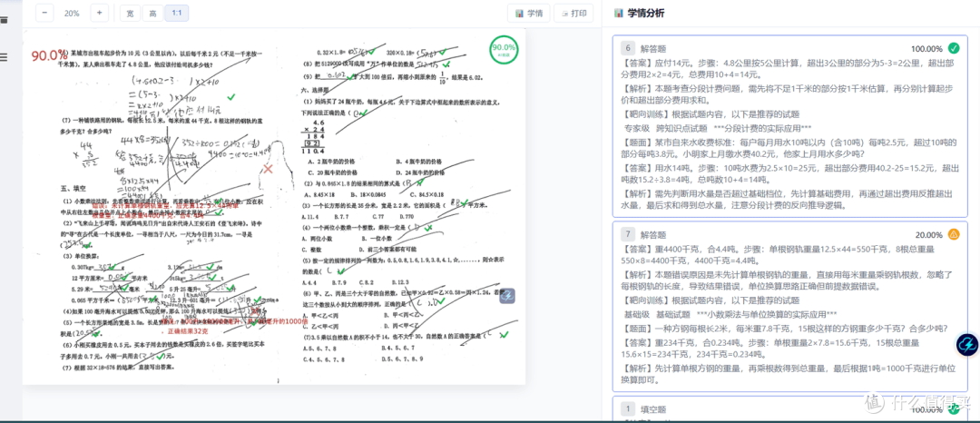Click the red 90.0% score at paper top-left
This screenshot has height=423, width=980.
(49, 55)
